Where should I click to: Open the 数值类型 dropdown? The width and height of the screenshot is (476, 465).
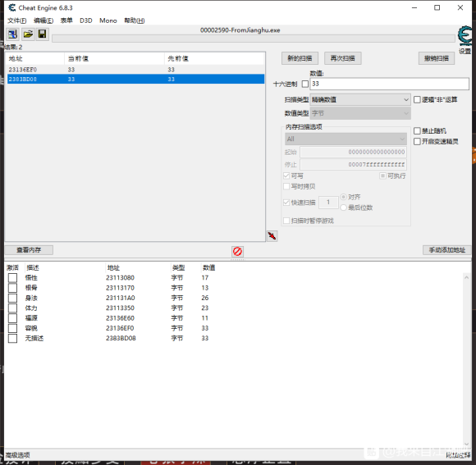[x=360, y=113]
